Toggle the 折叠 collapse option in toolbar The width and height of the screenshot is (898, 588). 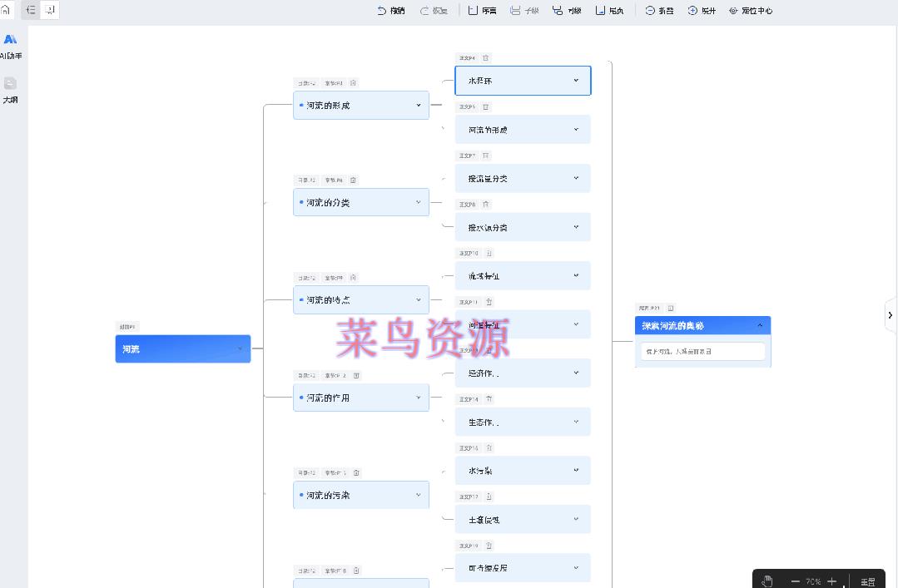pos(658,10)
